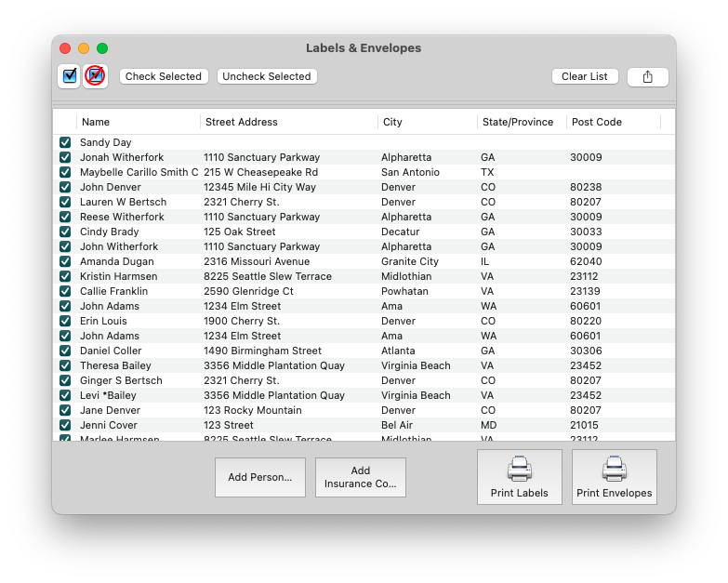Toggle the Levi *Bailey checkbox
Image resolution: width=728 pixels, height=583 pixels.
click(x=65, y=395)
